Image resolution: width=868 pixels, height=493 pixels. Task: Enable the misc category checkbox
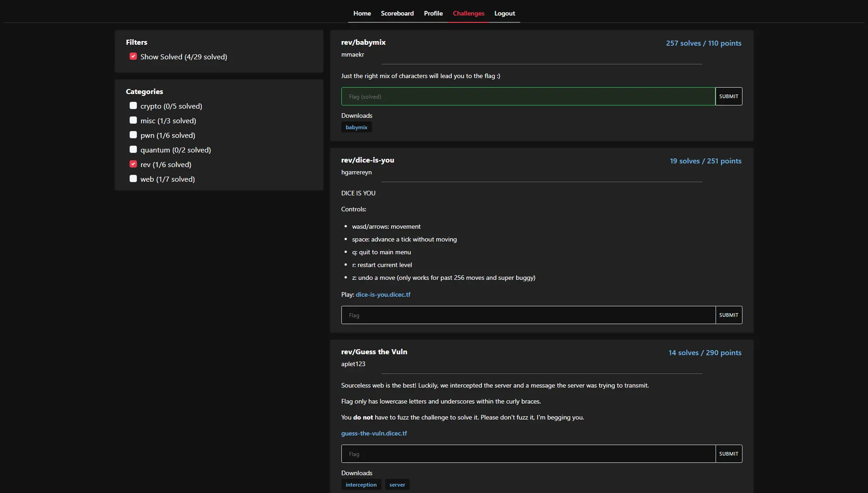(133, 121)
